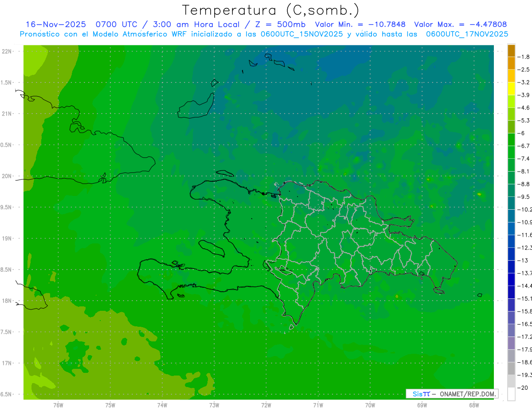Click the "-15.1" colorbar value

[525, 298]
